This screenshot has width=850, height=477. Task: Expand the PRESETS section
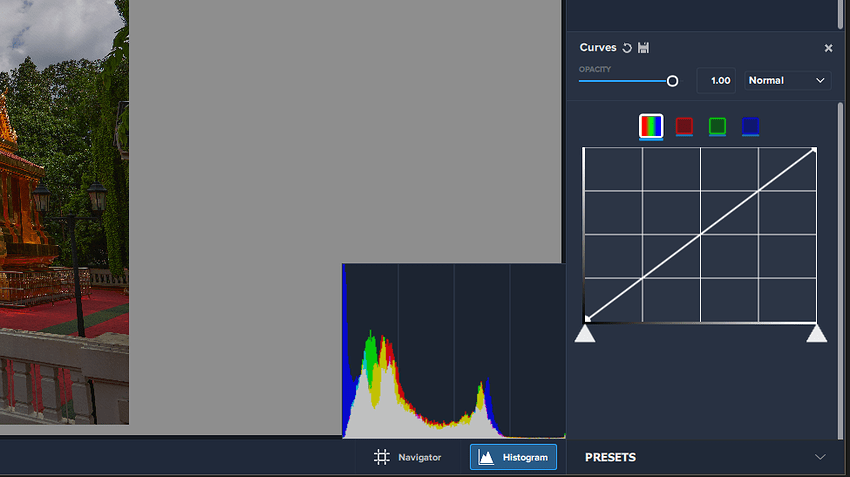[x=820, y=457]
